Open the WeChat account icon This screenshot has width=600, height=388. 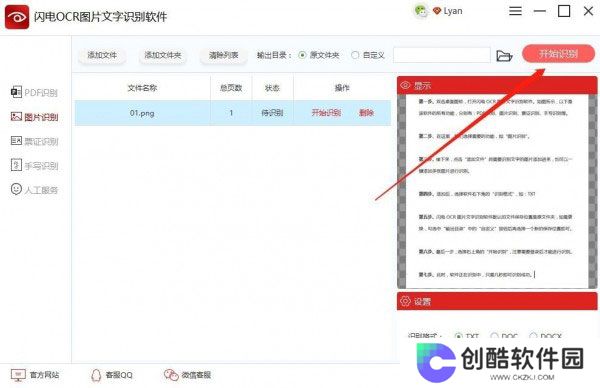point(422,11)
